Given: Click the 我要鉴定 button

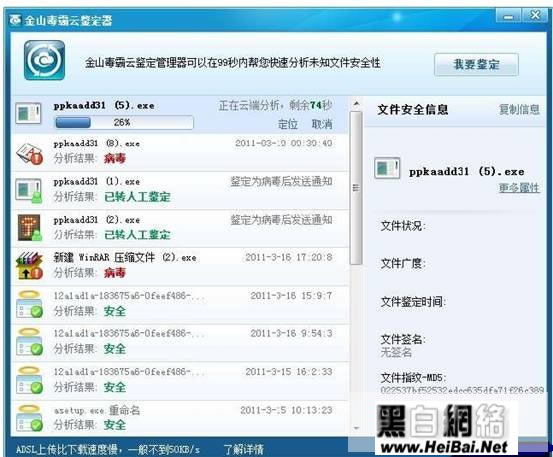Looking at the screenshot, I should (476, 65).
